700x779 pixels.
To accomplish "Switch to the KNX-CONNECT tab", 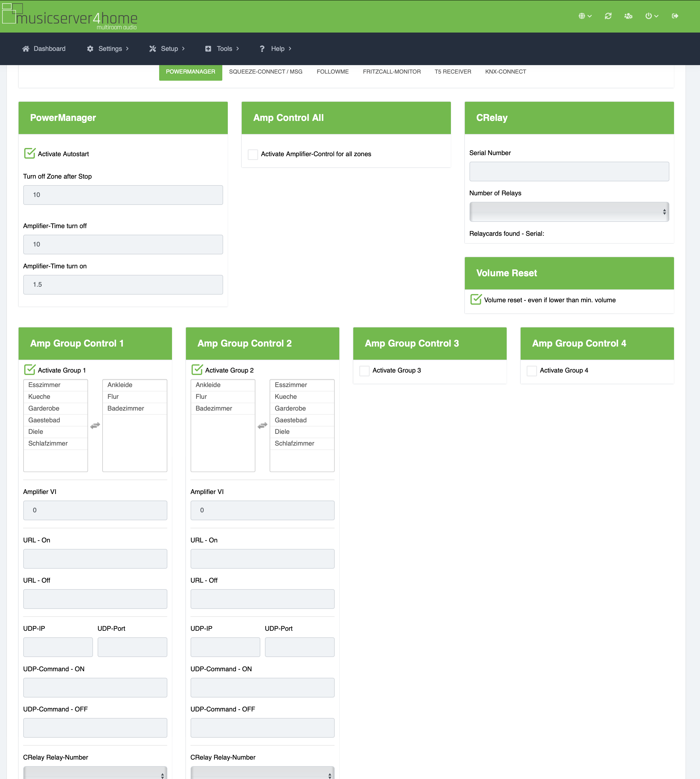I will coord(505,72).
